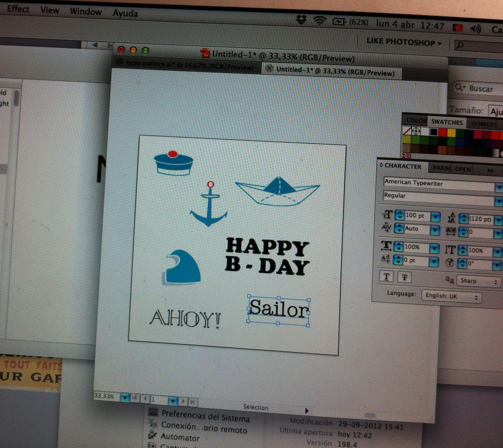
Task: Open the artboard number dropdown
Action: coord(173,400)
